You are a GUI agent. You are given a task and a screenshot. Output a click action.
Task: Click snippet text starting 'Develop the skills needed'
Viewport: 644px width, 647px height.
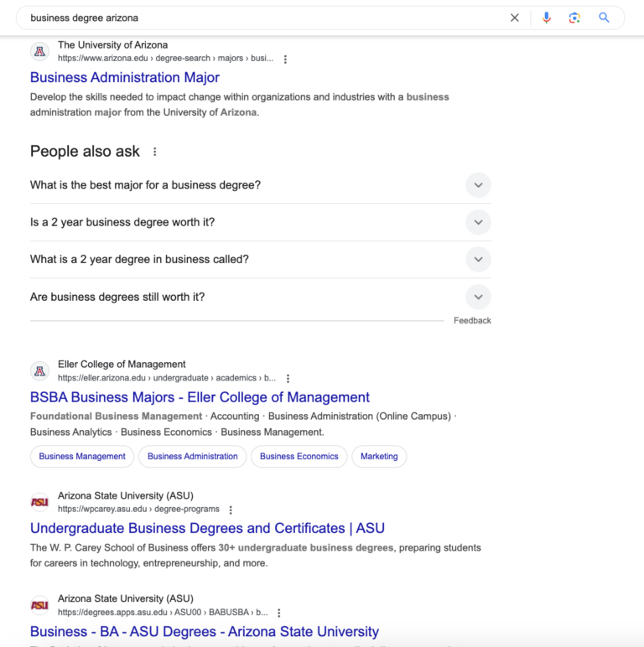pos(240,105)
